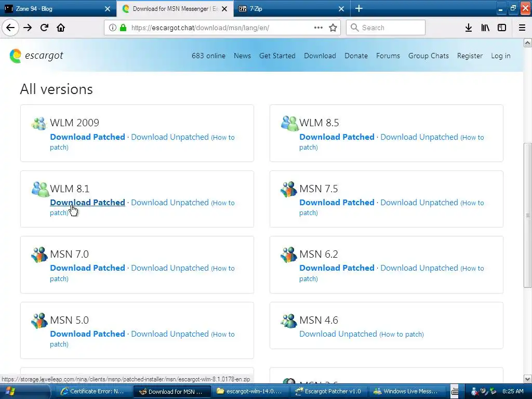Go back to the previous page
Image resolution: width=532 pixels, height=399 pixels.
point(10,28)
